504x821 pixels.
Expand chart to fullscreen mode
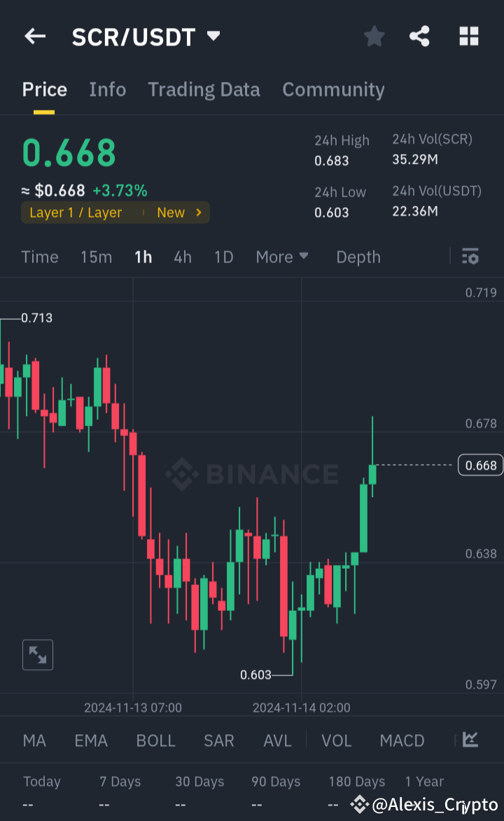[x=37, y=654]
